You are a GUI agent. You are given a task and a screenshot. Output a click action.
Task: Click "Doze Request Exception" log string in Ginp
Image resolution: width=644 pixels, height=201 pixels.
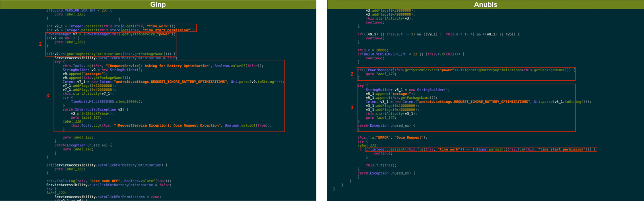(x=167, y=125)
